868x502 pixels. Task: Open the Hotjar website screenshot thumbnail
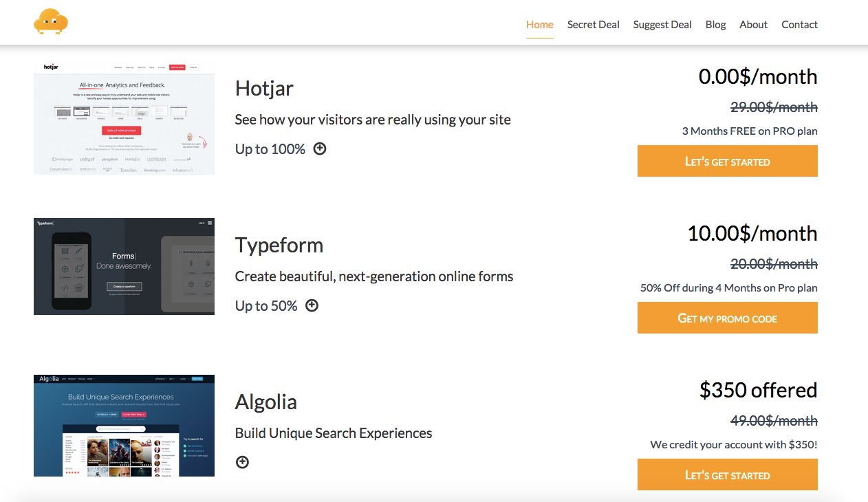[124, 118]
